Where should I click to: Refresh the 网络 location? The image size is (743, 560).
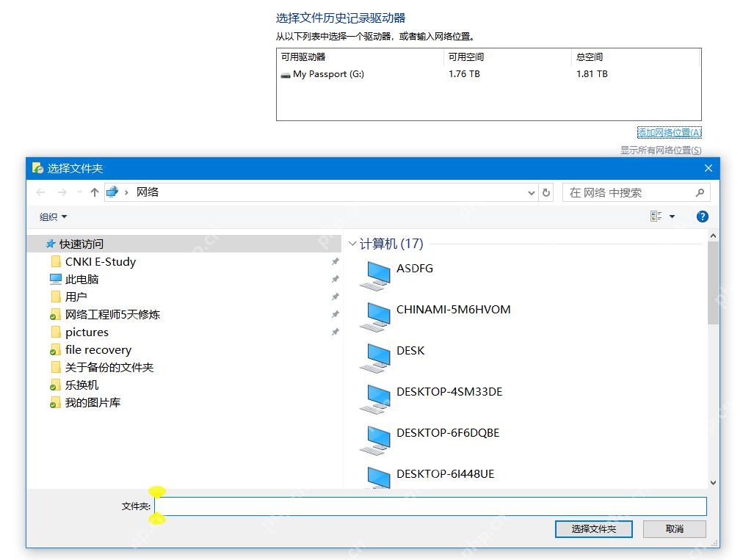point(546,193)
